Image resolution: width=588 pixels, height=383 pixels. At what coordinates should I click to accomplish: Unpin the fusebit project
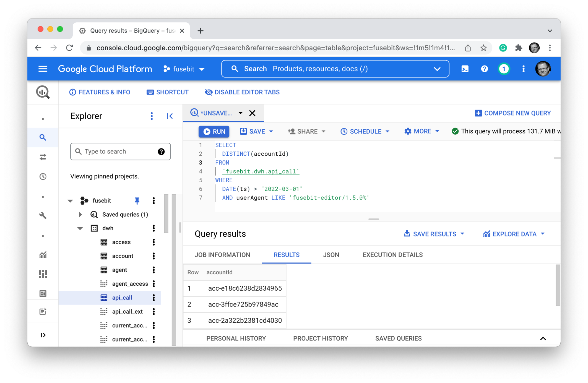pos(137,200)
